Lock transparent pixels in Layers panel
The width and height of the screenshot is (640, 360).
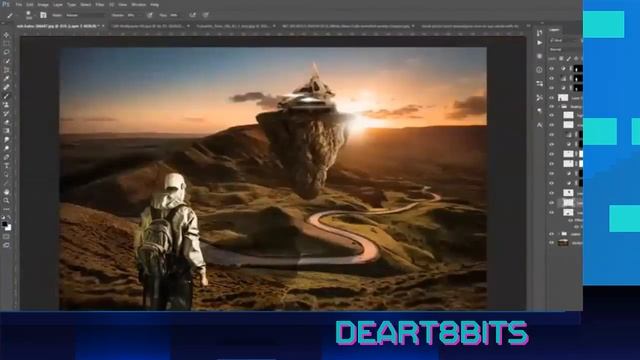click(x=562, y=59)
